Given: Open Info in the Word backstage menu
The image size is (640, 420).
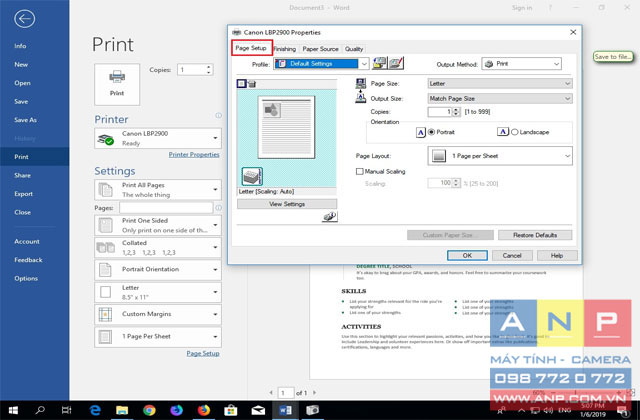Looking at the screenshot, I should point(20,46).
